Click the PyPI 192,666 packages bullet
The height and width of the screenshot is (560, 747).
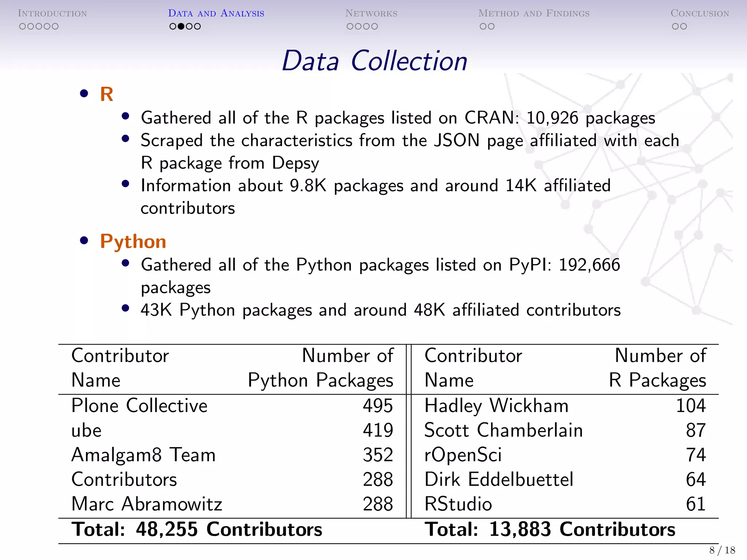tap(380, 276)
